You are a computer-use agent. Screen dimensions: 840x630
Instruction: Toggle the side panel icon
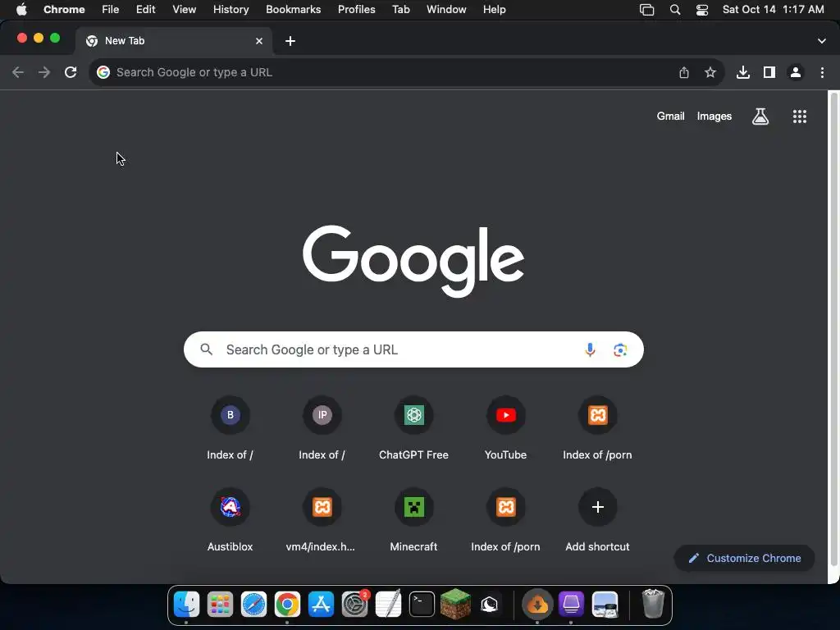pyautogui.click(x=769, y=72)
